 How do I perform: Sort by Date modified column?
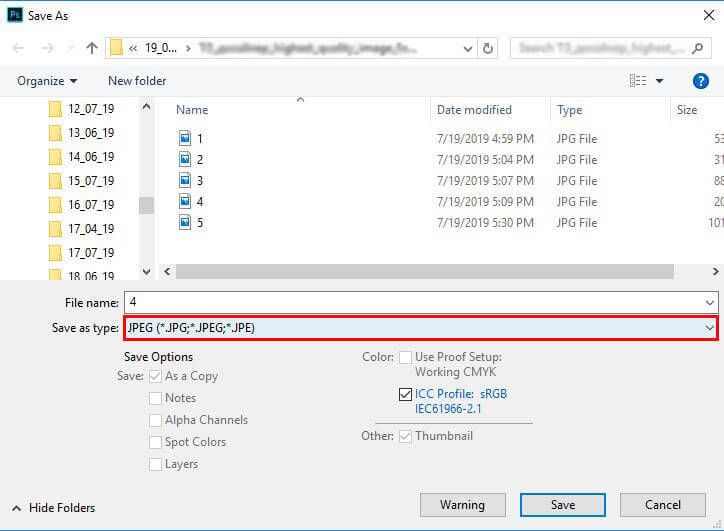click(x=474, y=110)
